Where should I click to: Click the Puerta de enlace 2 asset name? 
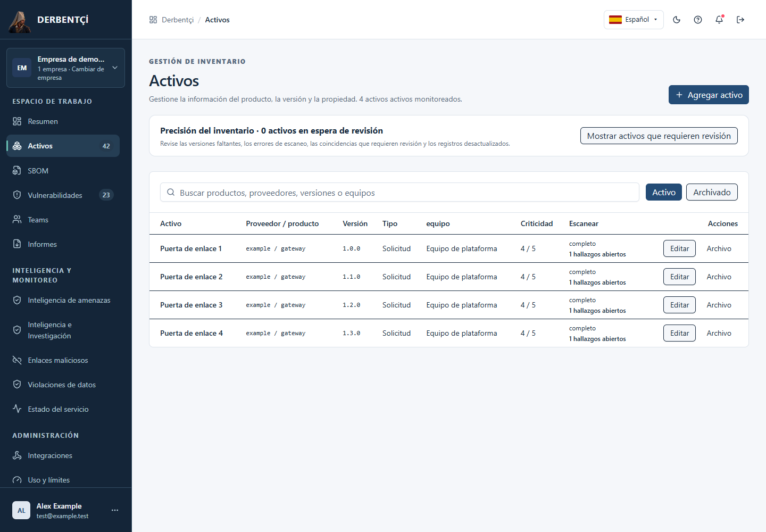click(191, 277)
